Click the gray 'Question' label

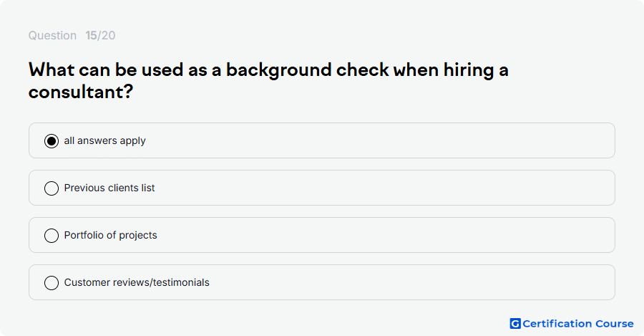coord(52,36)
